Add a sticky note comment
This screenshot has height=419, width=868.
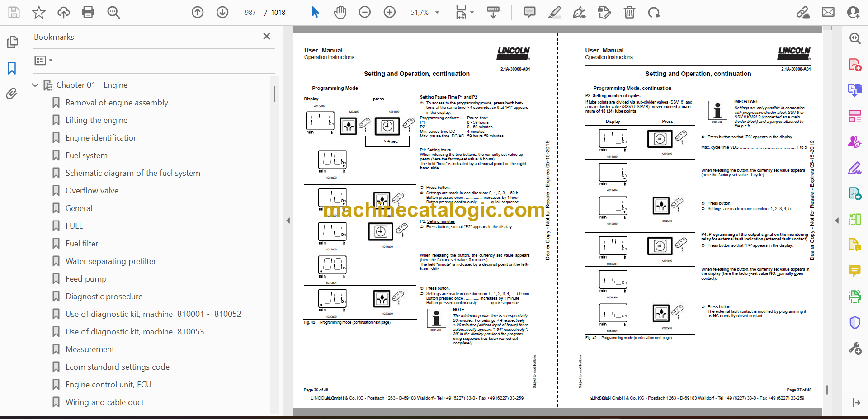530,12
